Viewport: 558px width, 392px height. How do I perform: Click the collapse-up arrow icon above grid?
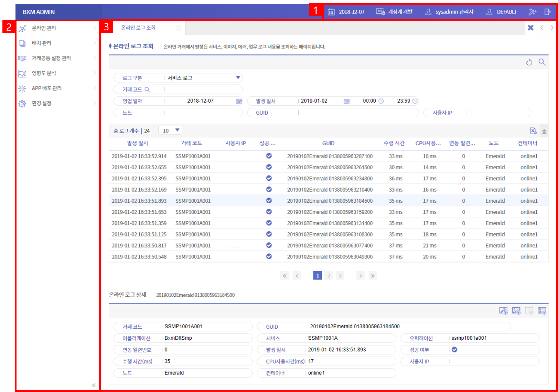[544, 131]
